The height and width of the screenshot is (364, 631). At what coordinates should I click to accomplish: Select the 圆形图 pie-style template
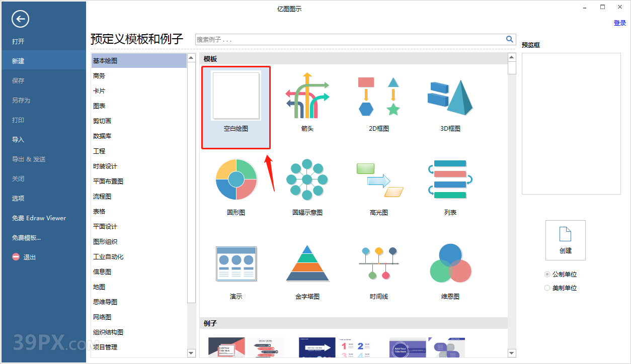235,178
